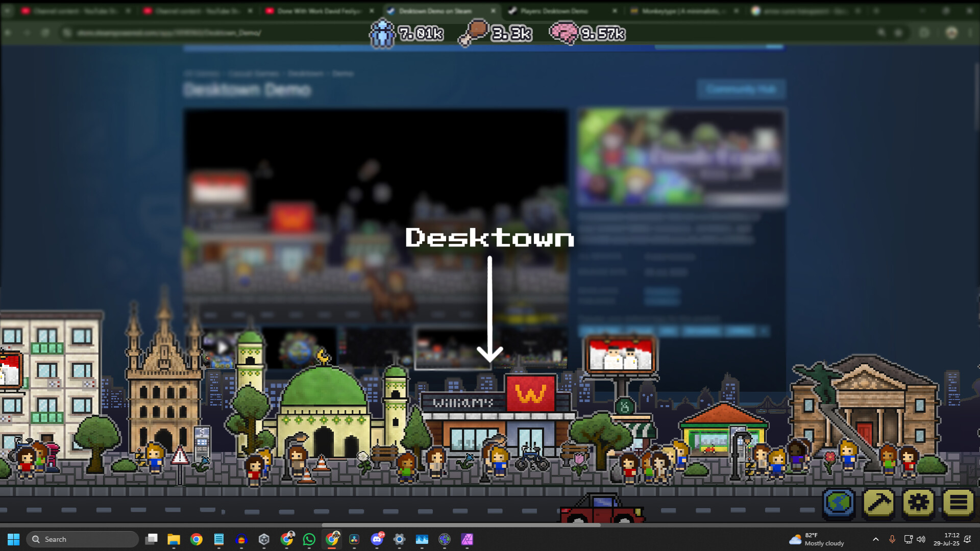Mute the speaker in the system tray

922,539
